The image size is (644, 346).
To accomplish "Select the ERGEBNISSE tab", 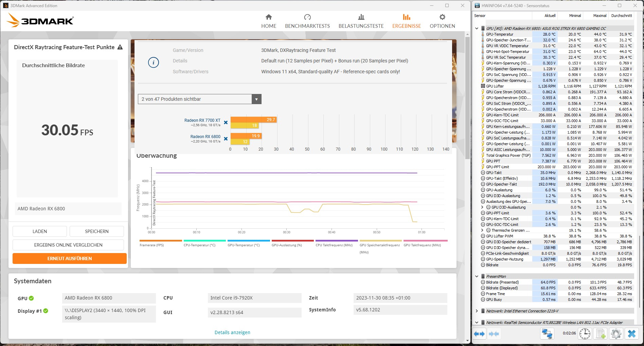I will [407, 21].
